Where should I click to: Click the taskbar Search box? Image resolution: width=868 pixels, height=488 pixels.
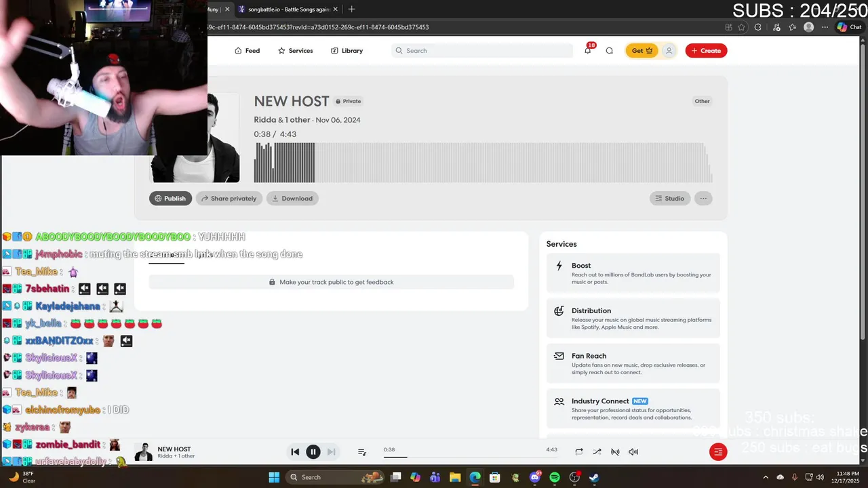336,477
